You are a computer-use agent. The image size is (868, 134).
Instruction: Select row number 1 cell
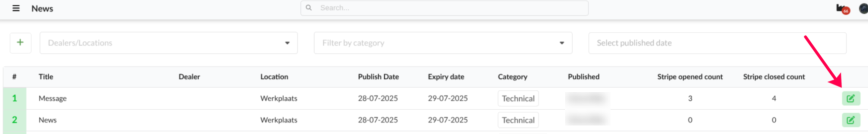[x=15, y=98]
